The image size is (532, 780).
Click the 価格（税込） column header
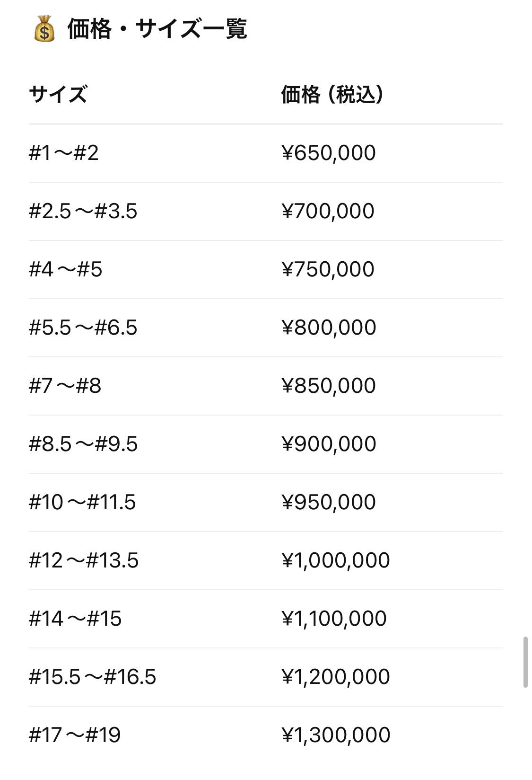click(332, 95)
